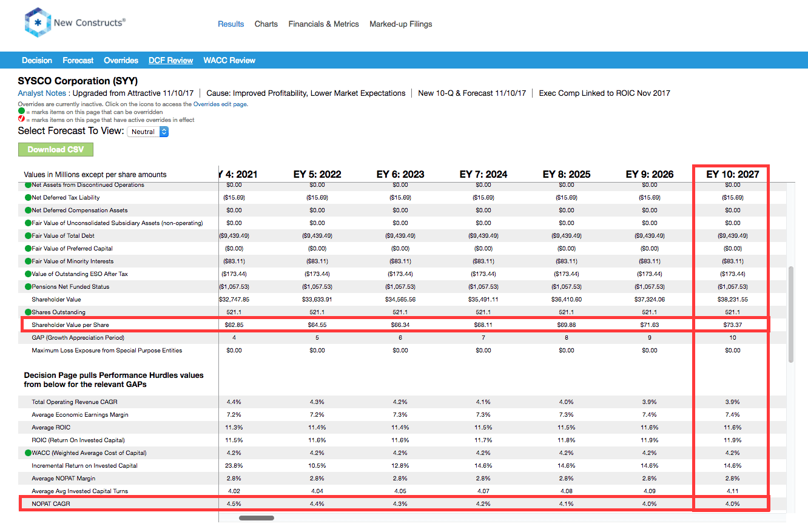Open the Analyst Notes link
This screenshot has height=532, width=808.
tap(42, 93)
